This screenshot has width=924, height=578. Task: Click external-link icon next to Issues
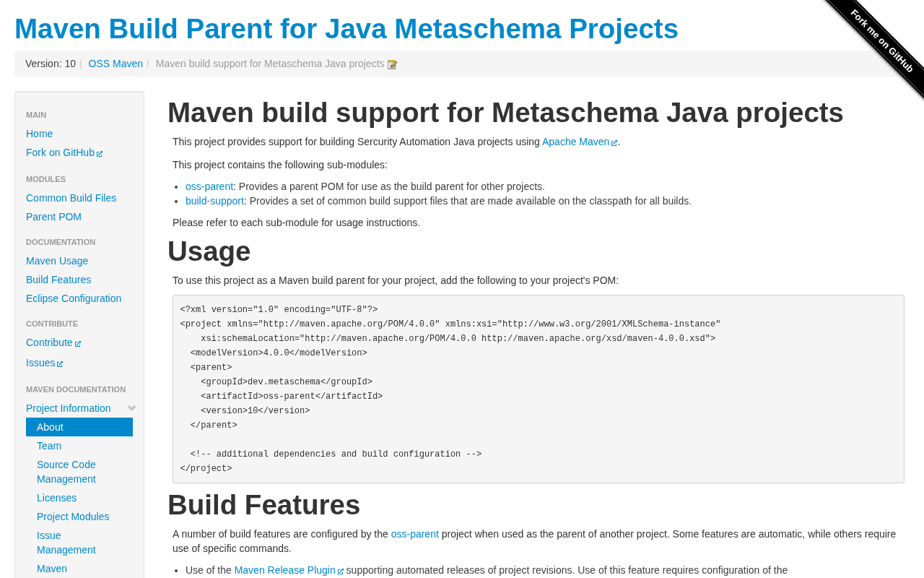pyautogui.click(x=60, y=363)
